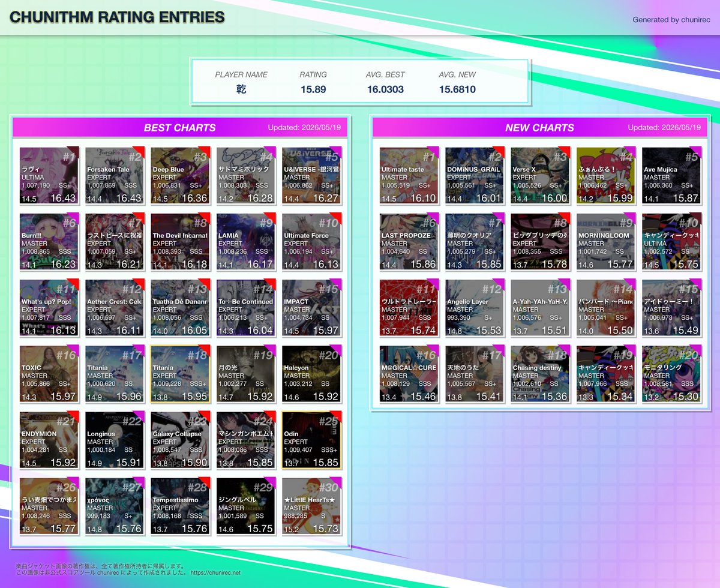Open the Tempestissimo EXPERT card
Image resolution: width=720 pixels, height=588 pixels.
(181, 505)
